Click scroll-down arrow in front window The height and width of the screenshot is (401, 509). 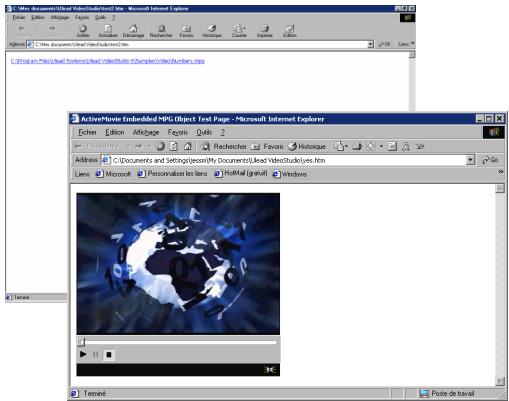(x=500, y=381)
